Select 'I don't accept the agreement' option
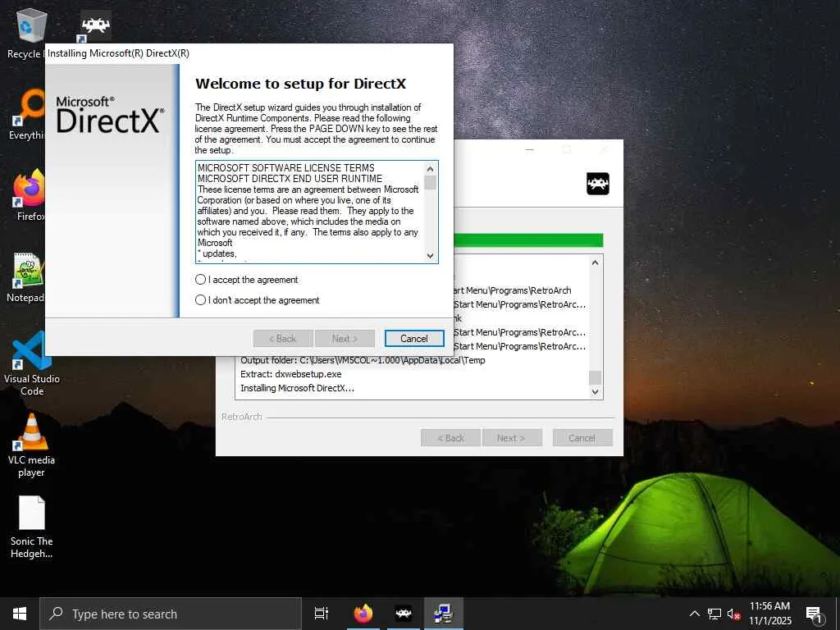This screenshot has height=630, width=840. 200,300
